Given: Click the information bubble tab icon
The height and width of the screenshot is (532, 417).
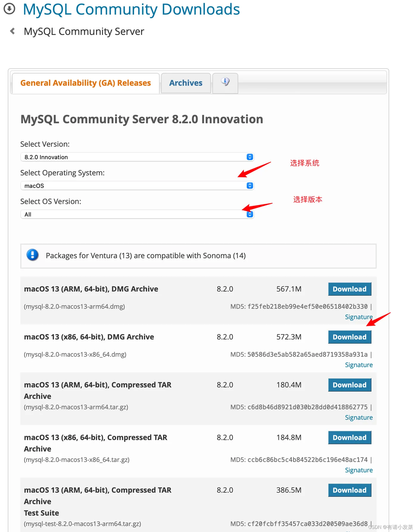Looking at the screenshot, I should [225, 82].
